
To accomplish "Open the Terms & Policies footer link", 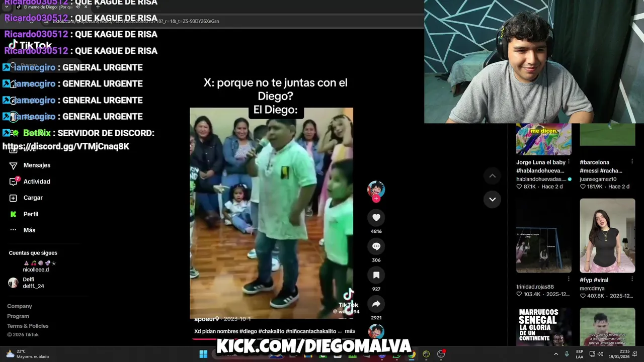I will (x=28, y=326).
